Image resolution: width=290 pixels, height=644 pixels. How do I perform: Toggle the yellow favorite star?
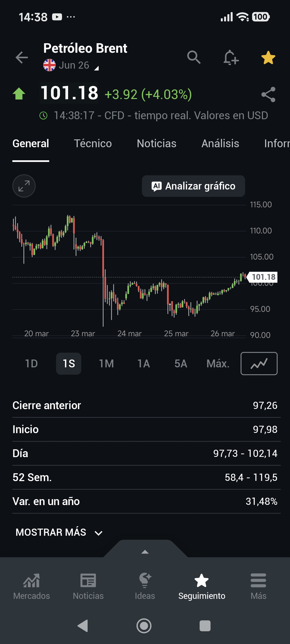click(268, 58)
